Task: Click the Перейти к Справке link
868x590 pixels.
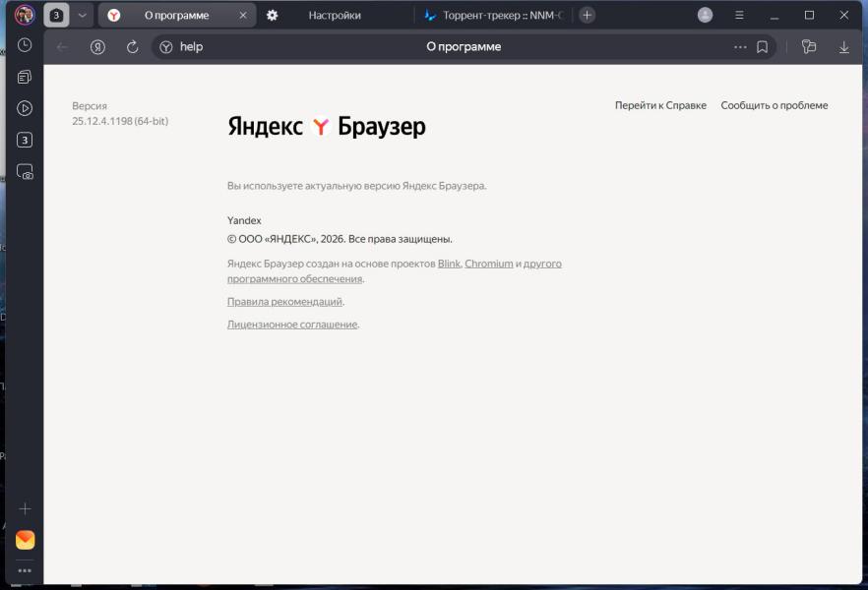Action: 660,105
